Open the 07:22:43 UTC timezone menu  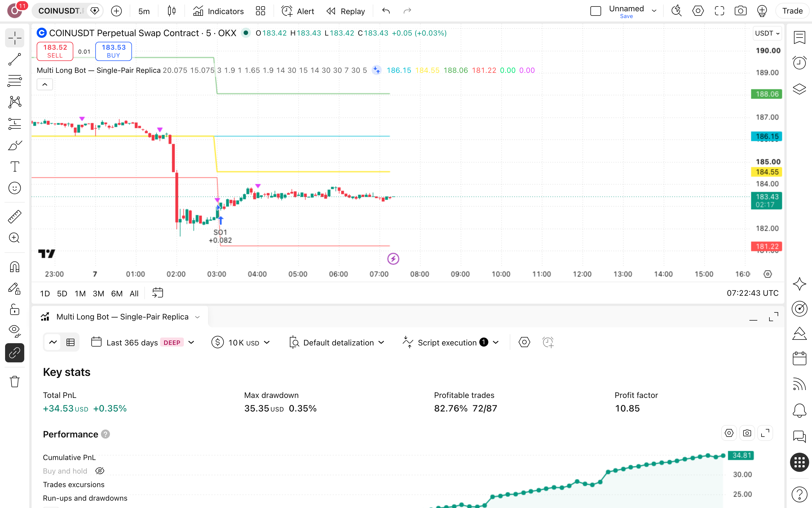pos(752,293)
